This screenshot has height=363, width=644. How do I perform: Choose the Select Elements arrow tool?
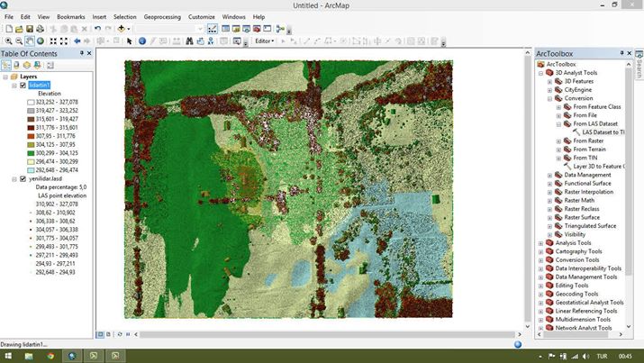pos(130,41)
